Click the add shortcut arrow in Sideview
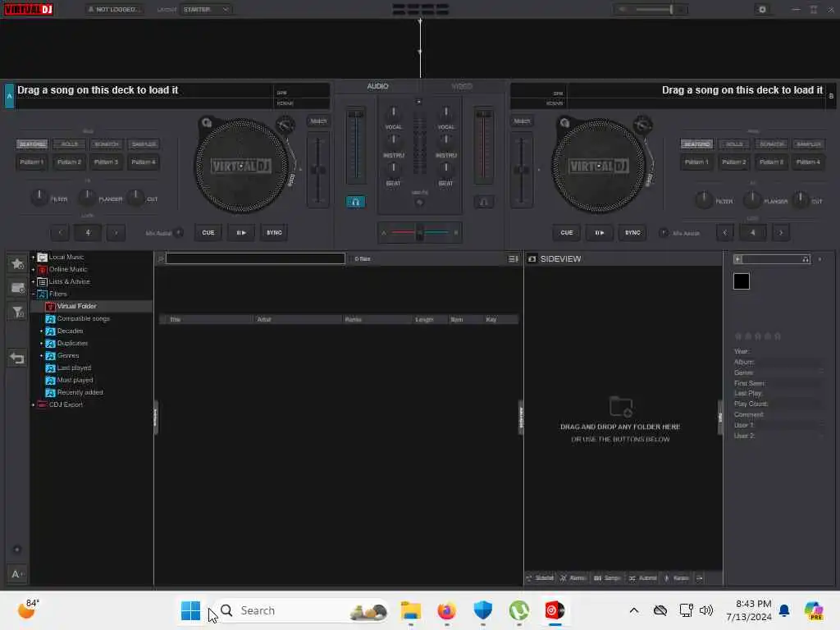 [x=699, y=578]
